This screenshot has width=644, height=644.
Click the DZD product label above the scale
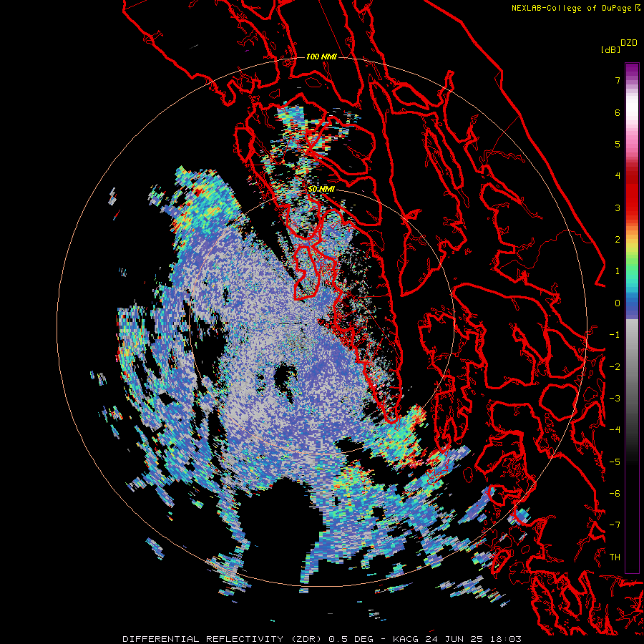(629, 43)
